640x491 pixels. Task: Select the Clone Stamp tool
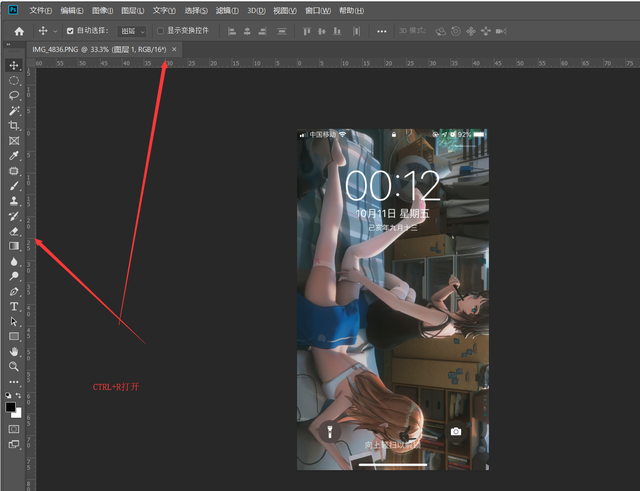14,201
